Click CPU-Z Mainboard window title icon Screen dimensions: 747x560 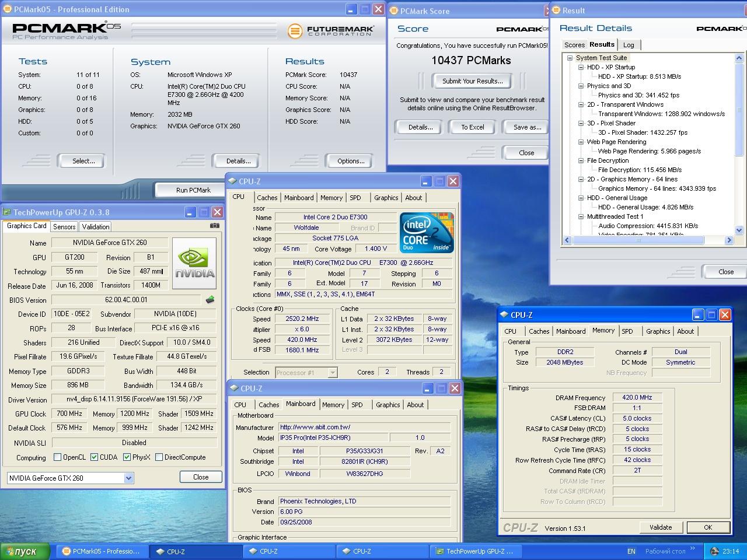(234, 388)
